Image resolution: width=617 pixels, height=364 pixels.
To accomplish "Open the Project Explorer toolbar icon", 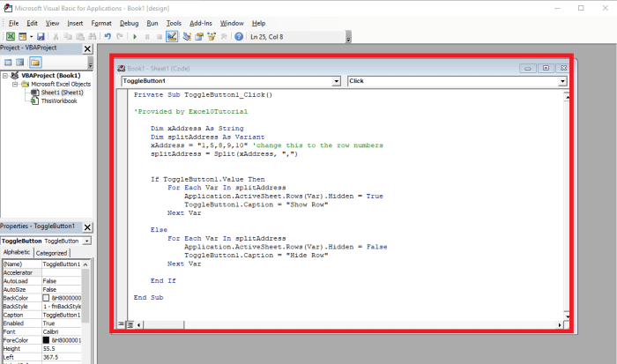I will click(x=186, y=36).
